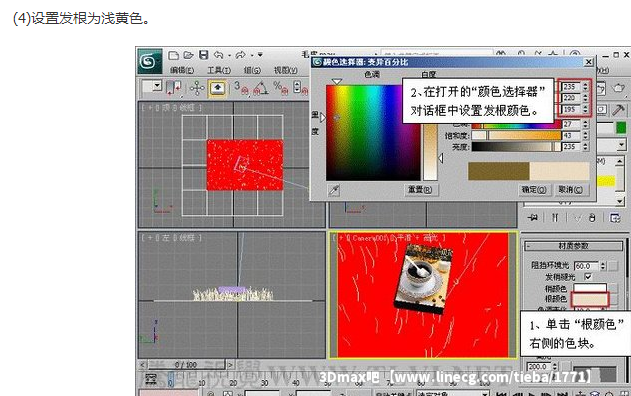Click the Undo arrow icon
The image size is (631, 396).
tap(219, 55)
